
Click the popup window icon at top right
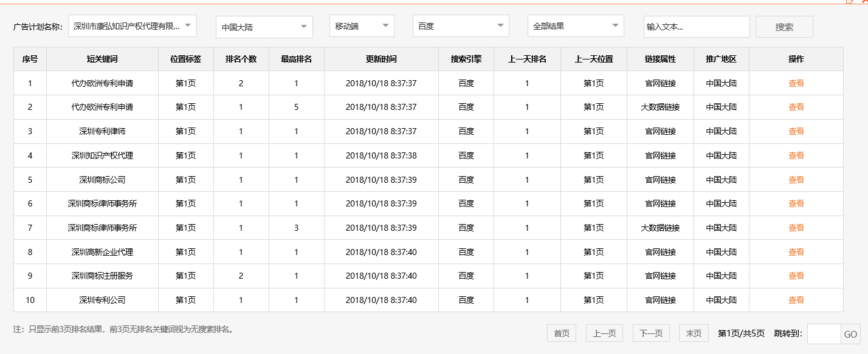pyautogui.click(x=849, y=2)
